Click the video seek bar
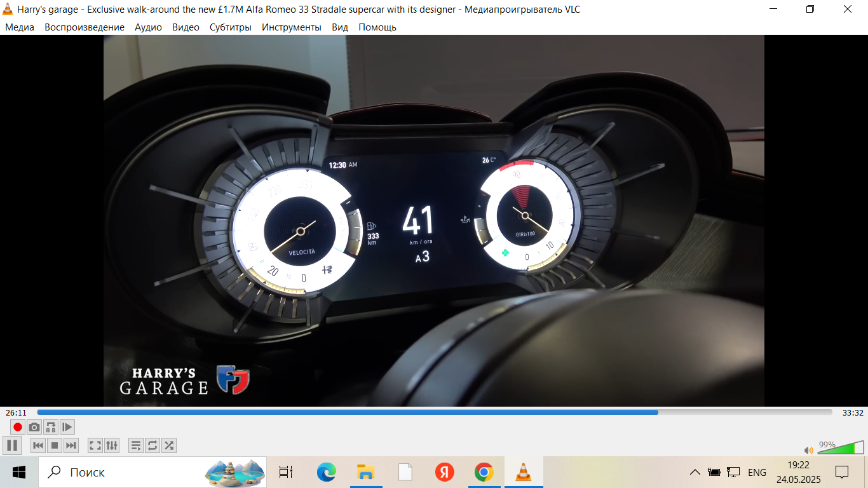 [434, 412]
